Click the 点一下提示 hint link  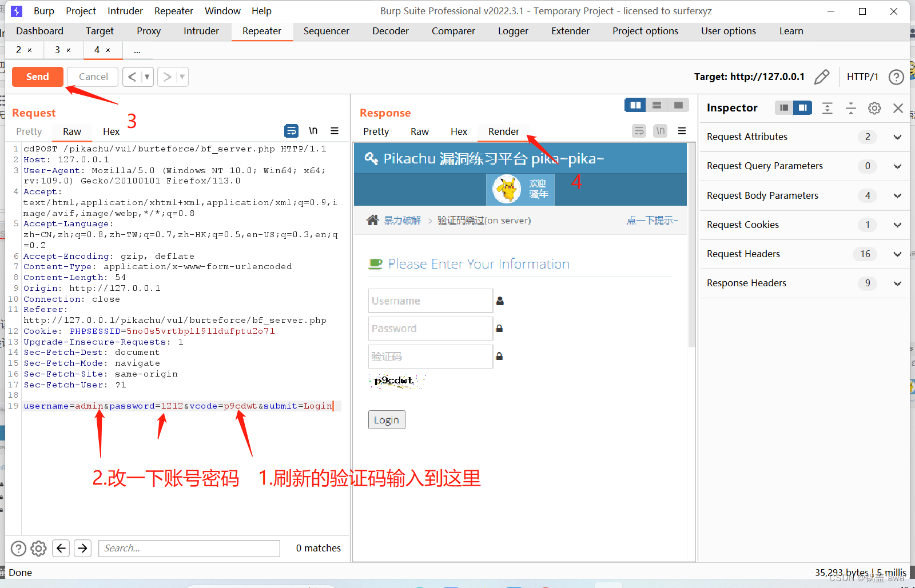pyautogui.click(x=652, y=221)
